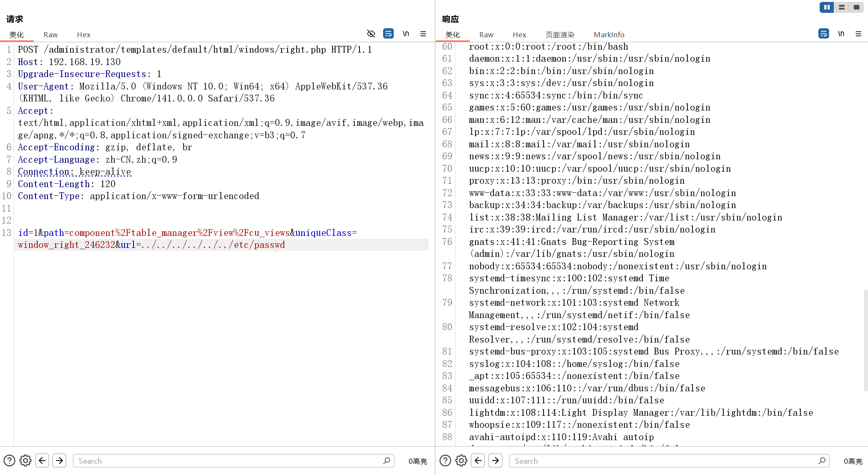Click the response vertical scrollbar
The width and height of the screenshot is (868, 474).
[x=865, y=340]
